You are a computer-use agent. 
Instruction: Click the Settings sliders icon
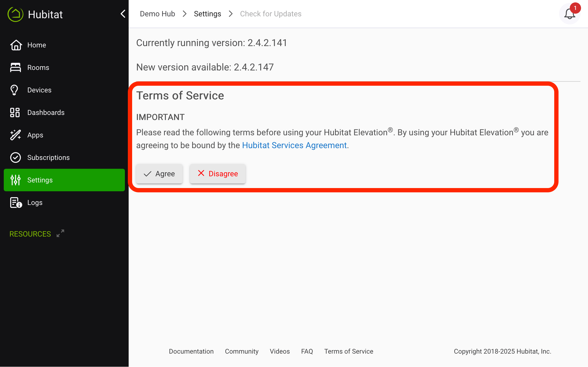(16, 180)
